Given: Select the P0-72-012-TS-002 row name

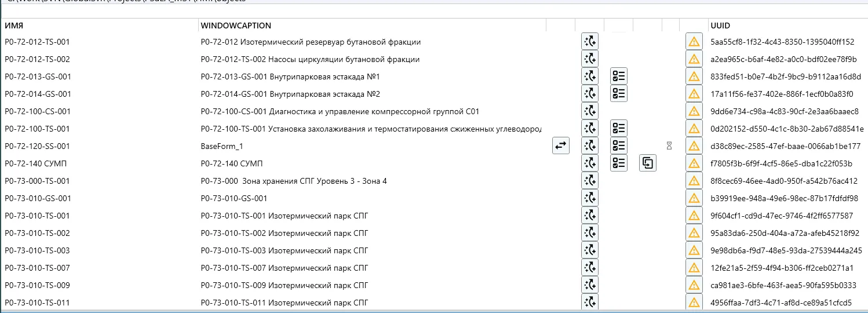Looking at the screenshot, I should click(37, 59).
